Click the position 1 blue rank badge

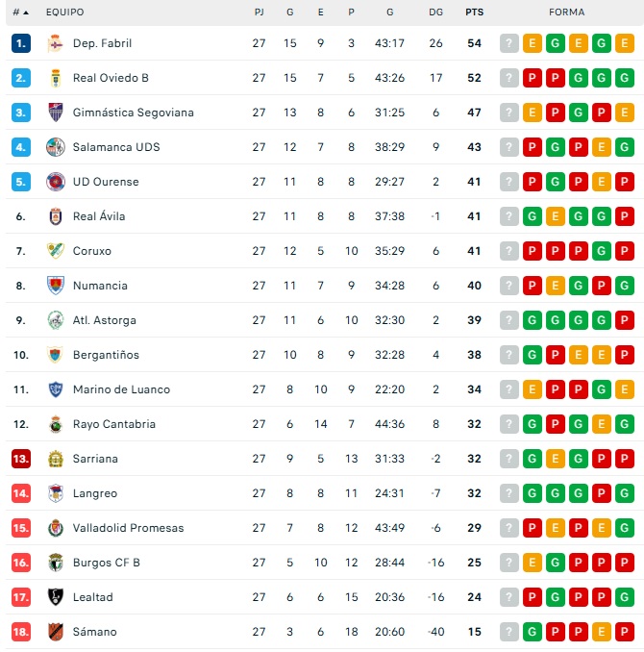tap(21, 43)
